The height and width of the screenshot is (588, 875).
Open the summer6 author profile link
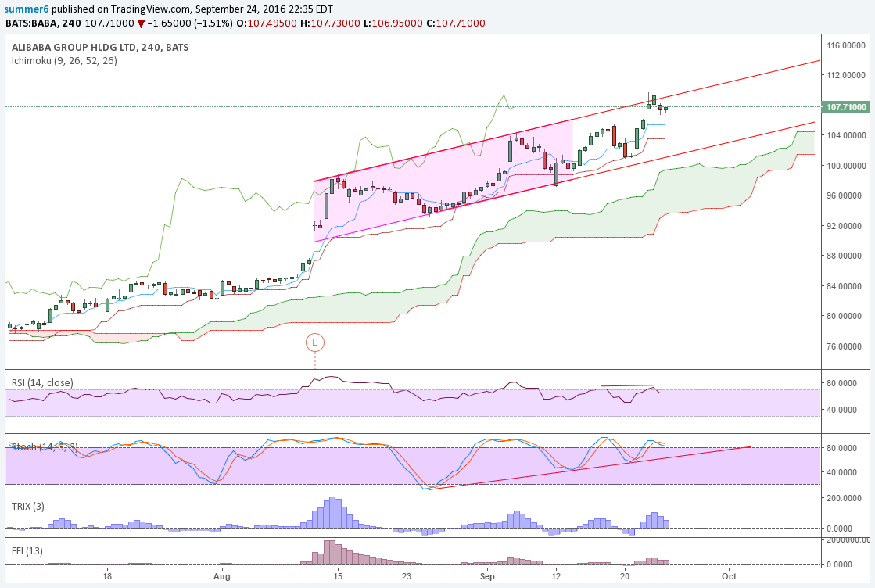coord(27,9)
